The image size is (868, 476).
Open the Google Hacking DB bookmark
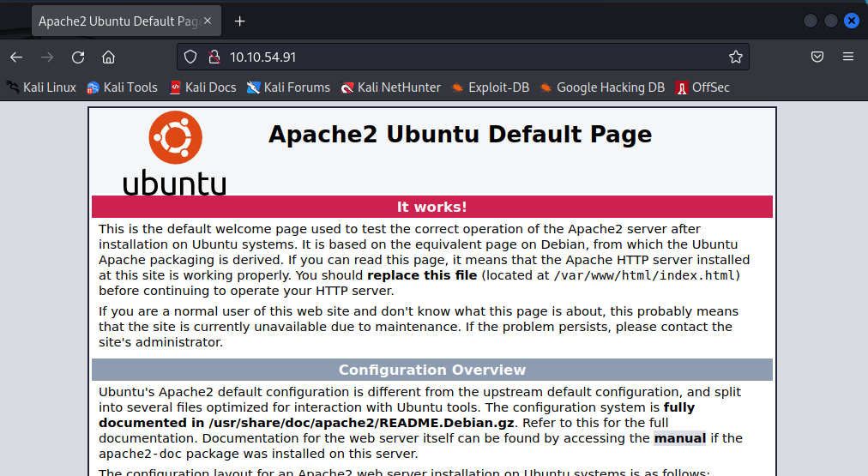point(602,87)
